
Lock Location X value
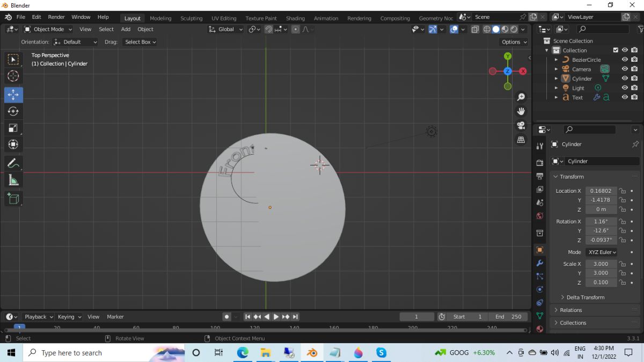point(623,191)
